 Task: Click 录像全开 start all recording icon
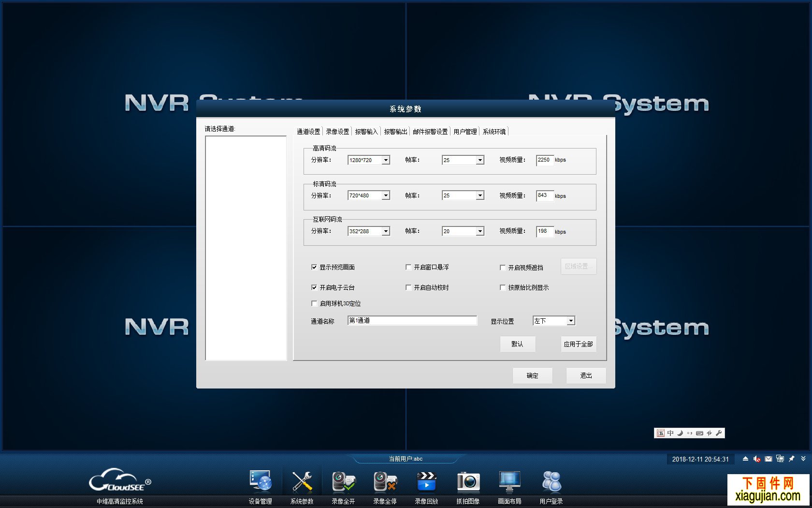tap(343, 482)
